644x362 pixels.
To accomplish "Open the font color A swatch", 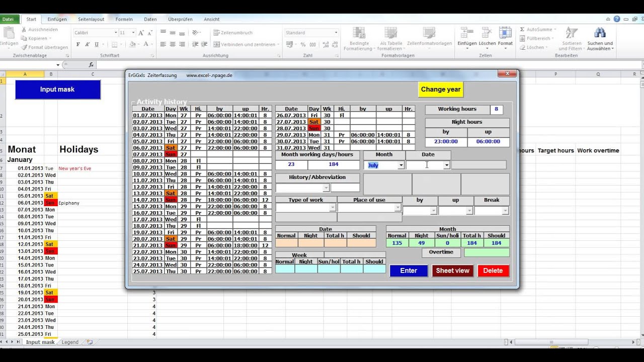I will click(x=146, y=44).
